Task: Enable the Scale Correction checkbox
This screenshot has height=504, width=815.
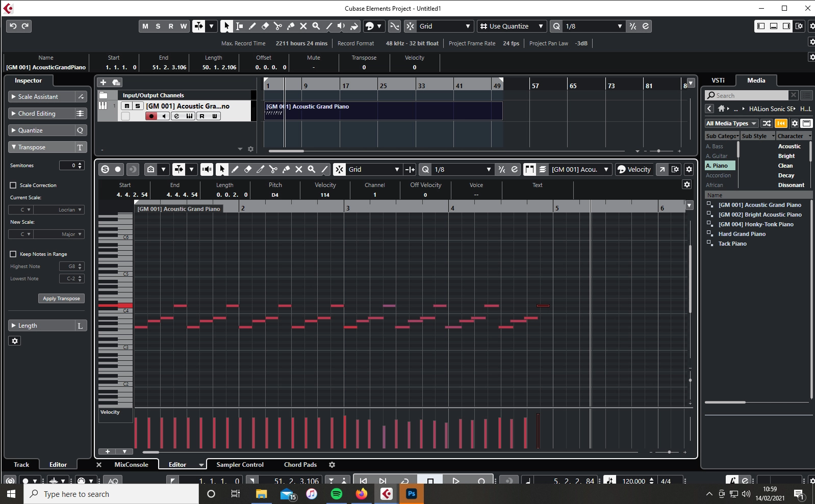Action: pos(13,185)
